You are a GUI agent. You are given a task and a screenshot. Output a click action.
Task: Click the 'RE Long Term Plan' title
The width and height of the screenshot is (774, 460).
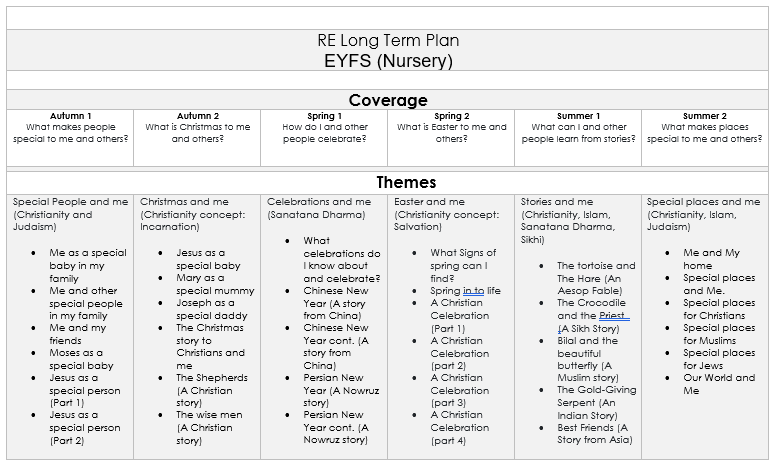[x=387, y=41]
